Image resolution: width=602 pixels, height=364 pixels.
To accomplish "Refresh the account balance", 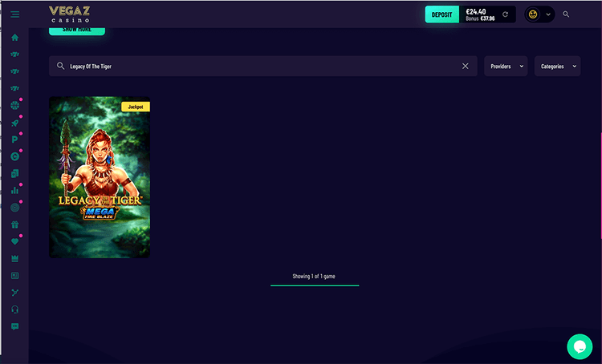I will pos(505,14).
